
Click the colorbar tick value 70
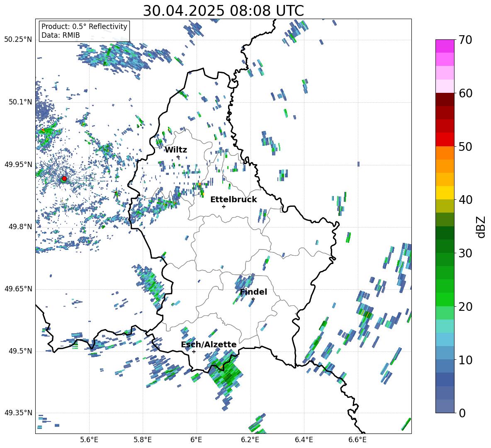465,40
